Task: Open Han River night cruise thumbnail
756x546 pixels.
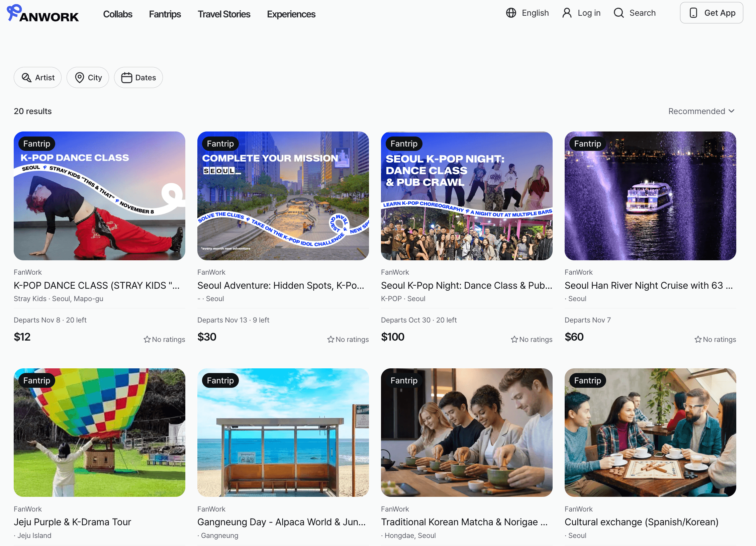Action: tap(650, 196)
